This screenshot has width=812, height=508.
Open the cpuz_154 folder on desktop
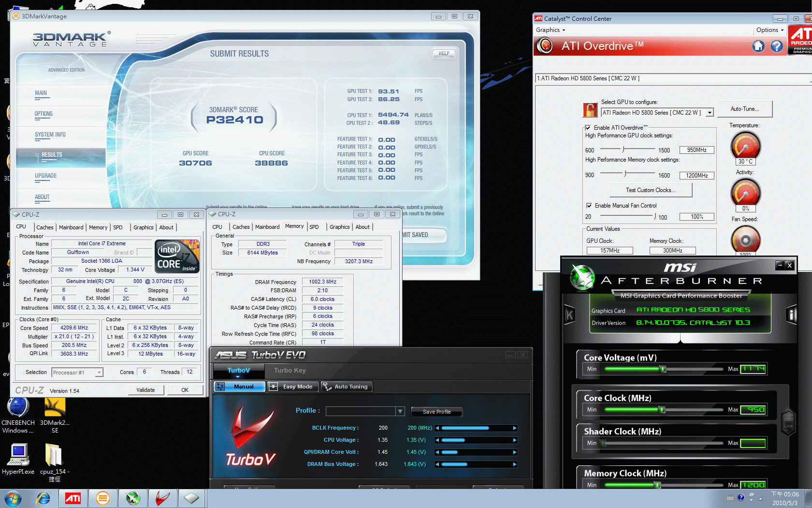pyautogui.click(x=55, y=463)
